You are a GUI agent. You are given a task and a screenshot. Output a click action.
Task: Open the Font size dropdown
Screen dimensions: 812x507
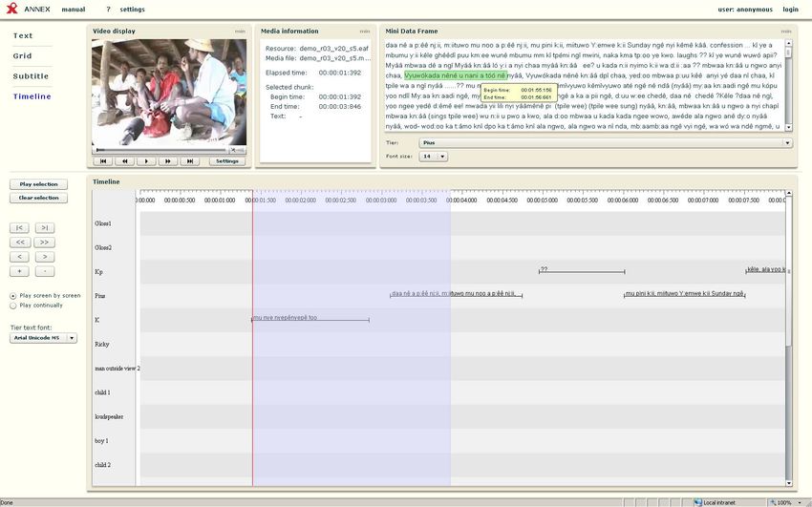pos(434,157)
